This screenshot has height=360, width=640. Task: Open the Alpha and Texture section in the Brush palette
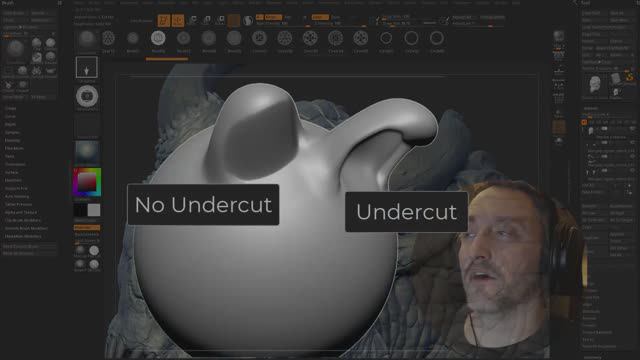pos(20,212)
